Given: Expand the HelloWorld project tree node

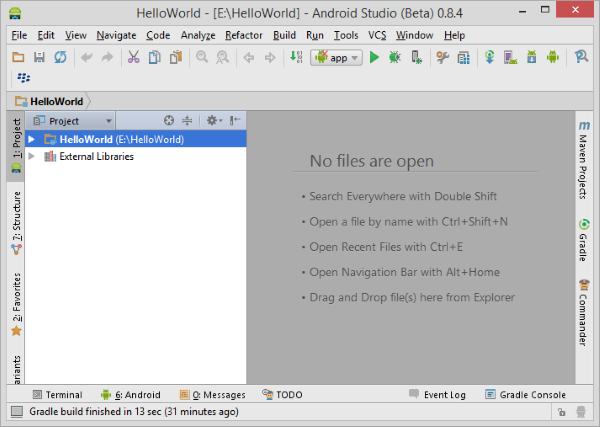Looking at the screenshot, I should [32, 139].
